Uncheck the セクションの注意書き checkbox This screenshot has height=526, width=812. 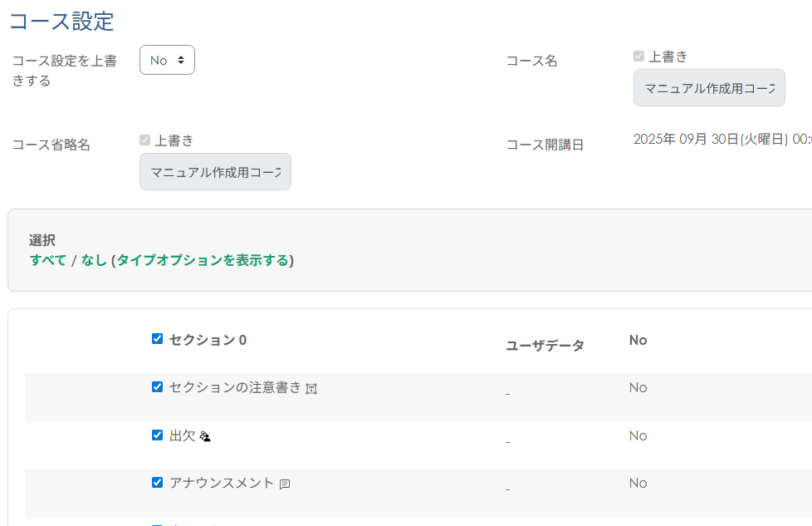pos(157,387)
